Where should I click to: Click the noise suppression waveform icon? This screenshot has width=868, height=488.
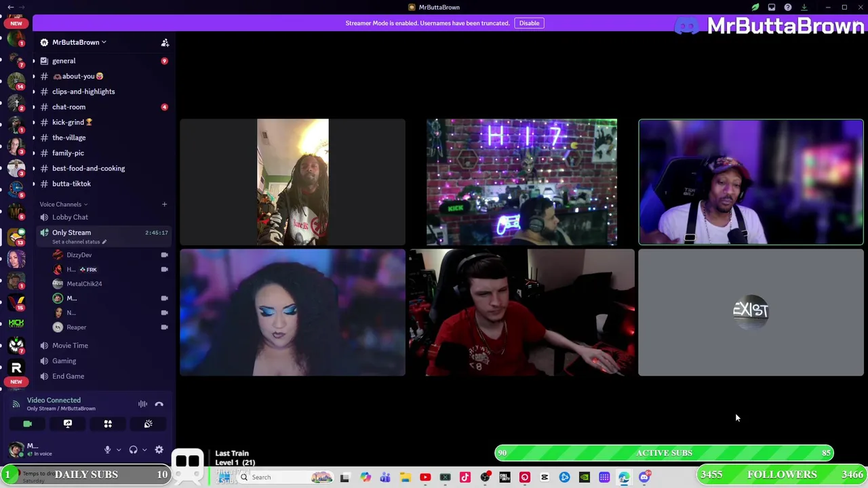point(142,404)
